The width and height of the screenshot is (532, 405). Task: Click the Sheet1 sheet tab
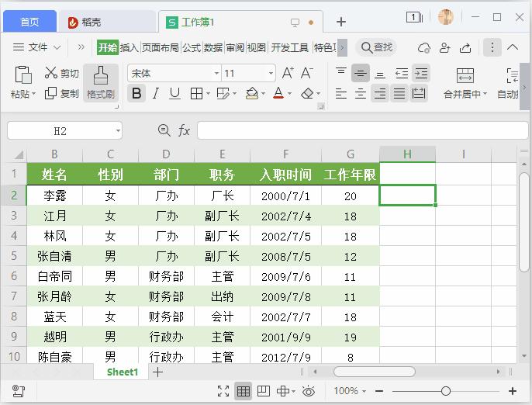coord(123,372)
